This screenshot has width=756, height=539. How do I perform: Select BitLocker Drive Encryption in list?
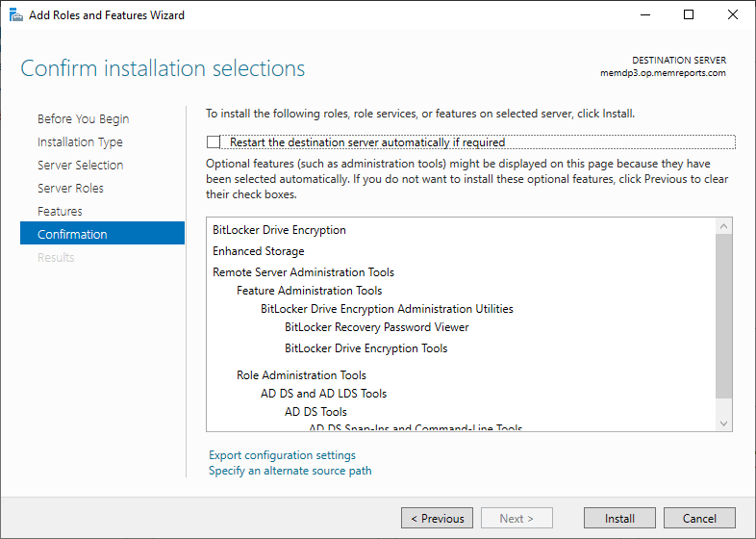pyautogui.click(x=279, y=230)
